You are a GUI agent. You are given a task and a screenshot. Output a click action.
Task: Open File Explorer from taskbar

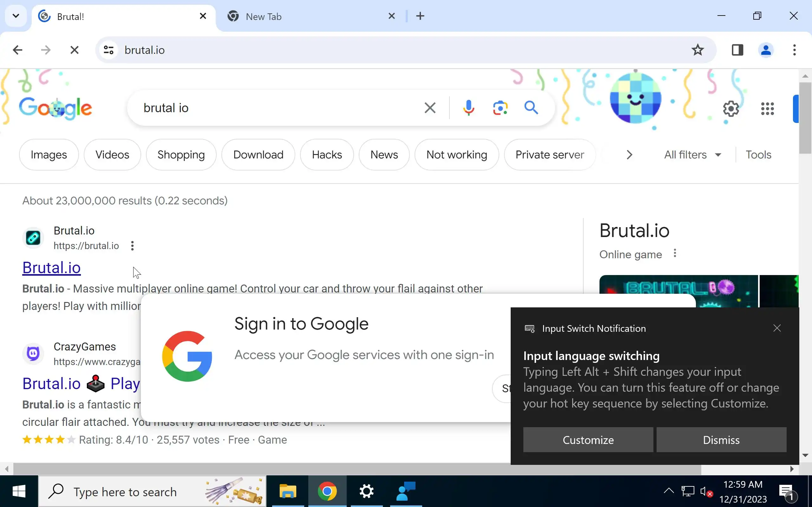pyautogui.click(x=288, y=491)
